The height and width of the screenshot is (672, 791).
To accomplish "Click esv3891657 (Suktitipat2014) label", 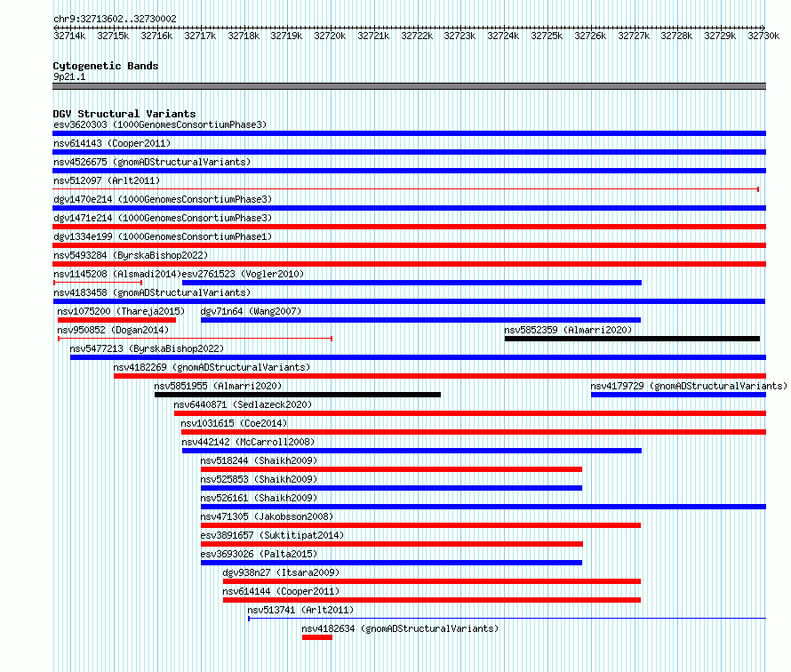I will click(272, 535).
